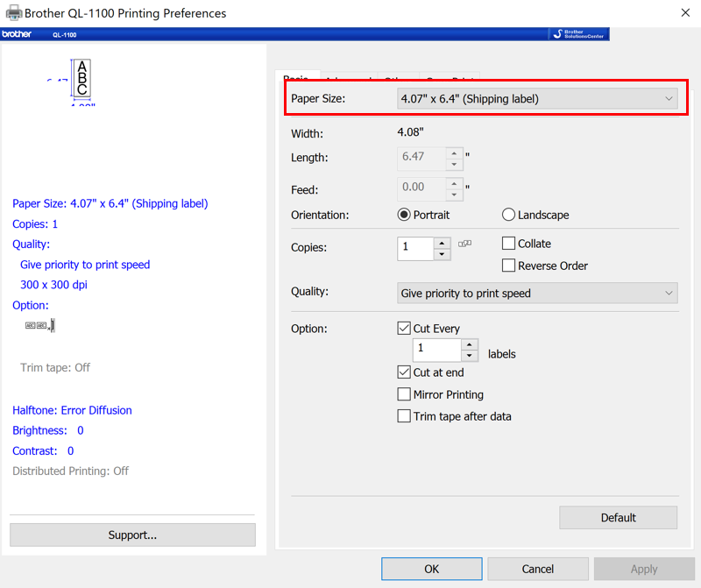Click the Width value 4.08"
The height and width of the screenshot is (588, 701).
pyautogui.click(x=410, y=132)
